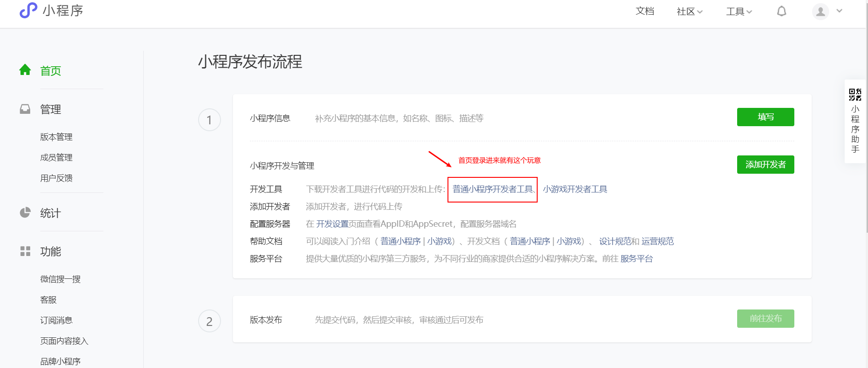Click the green 填写 button
This screenshot has width=868, height=368.
pyautogui.click(x=766, y=117)
